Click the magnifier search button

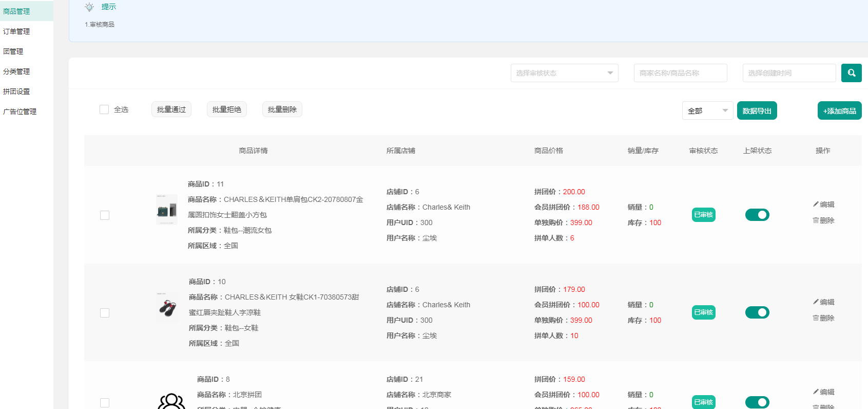851,73
